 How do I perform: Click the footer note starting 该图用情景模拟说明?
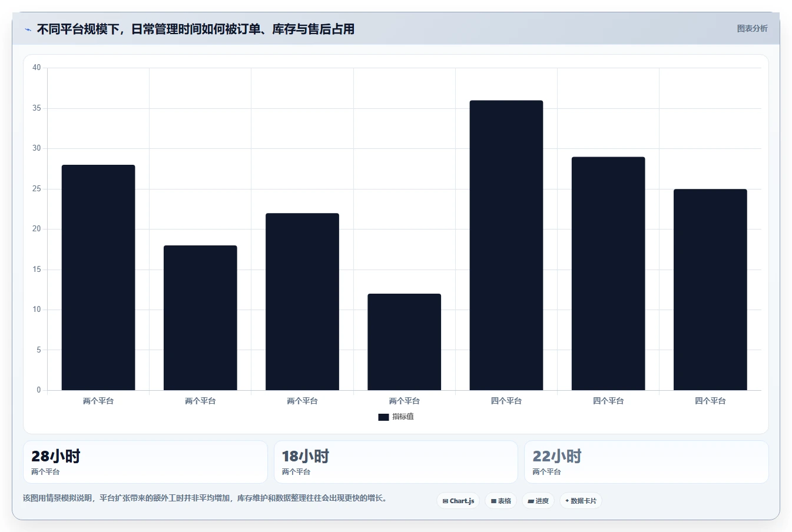tap(206, 498)
